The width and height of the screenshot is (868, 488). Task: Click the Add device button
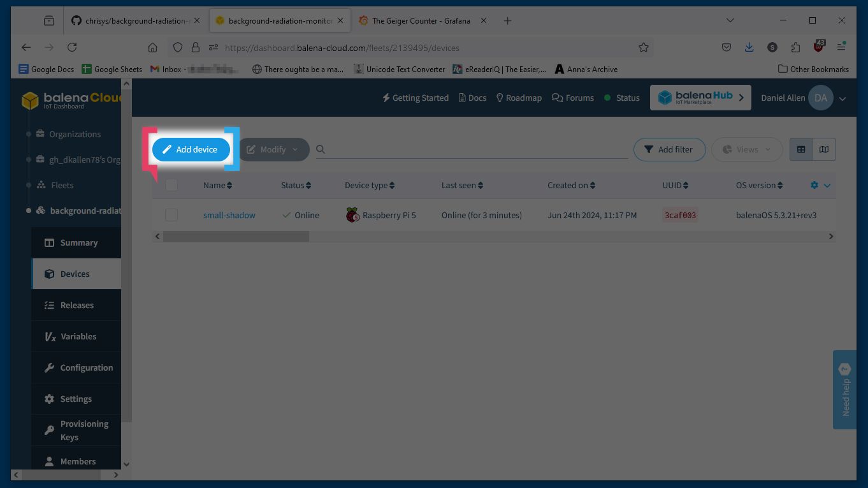click(x=191, y=149)
